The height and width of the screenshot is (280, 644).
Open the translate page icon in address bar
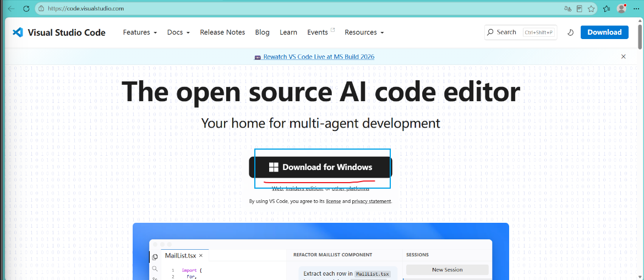click(x=567, y=8)
